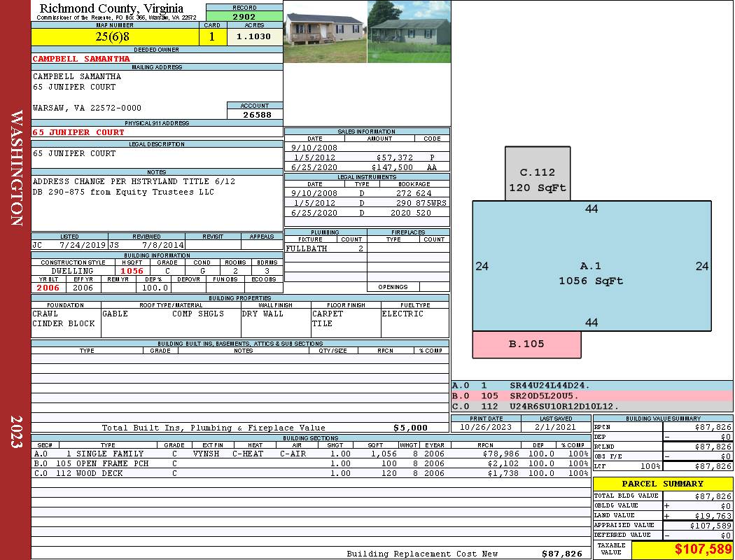
Task: Select reviewed date 7/8/2014
Action: point(163,245)
